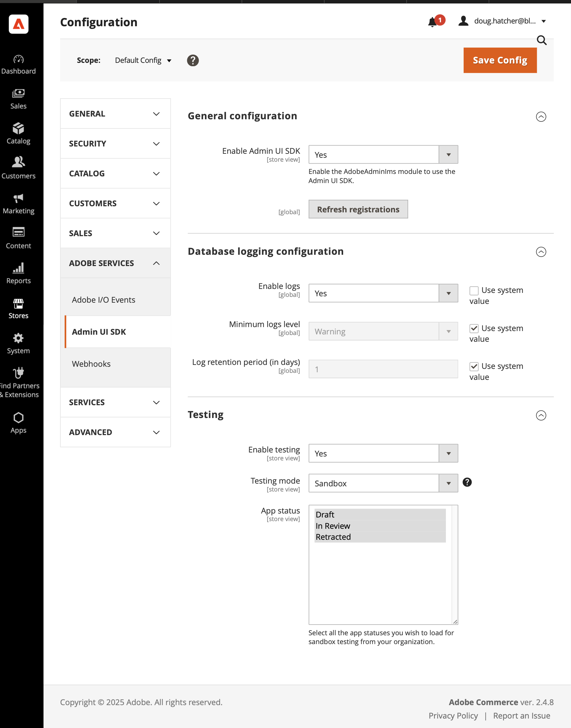The image size is (571, 728).
Task: Collapse the Database logging configuration section
Action: [541, 252]
